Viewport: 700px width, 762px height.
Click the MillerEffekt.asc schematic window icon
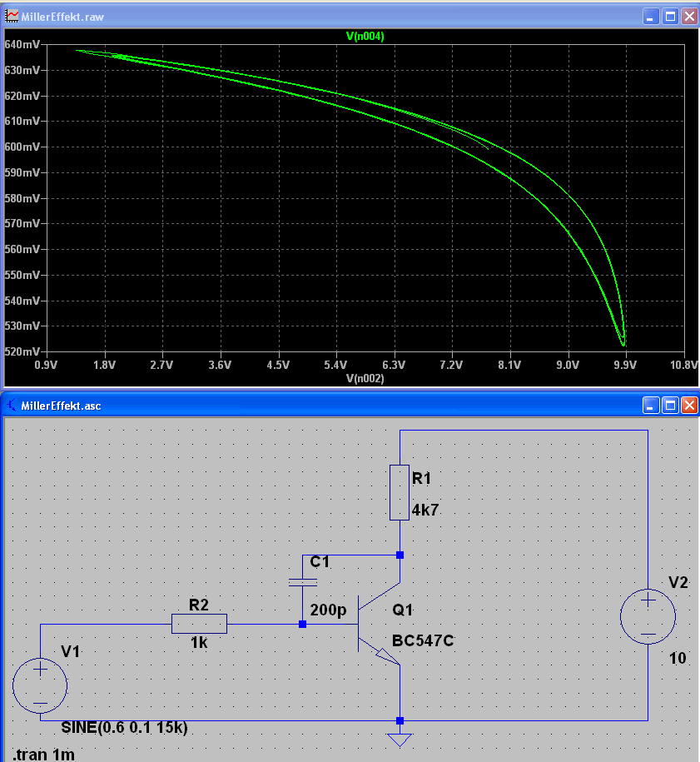[12, 406]
